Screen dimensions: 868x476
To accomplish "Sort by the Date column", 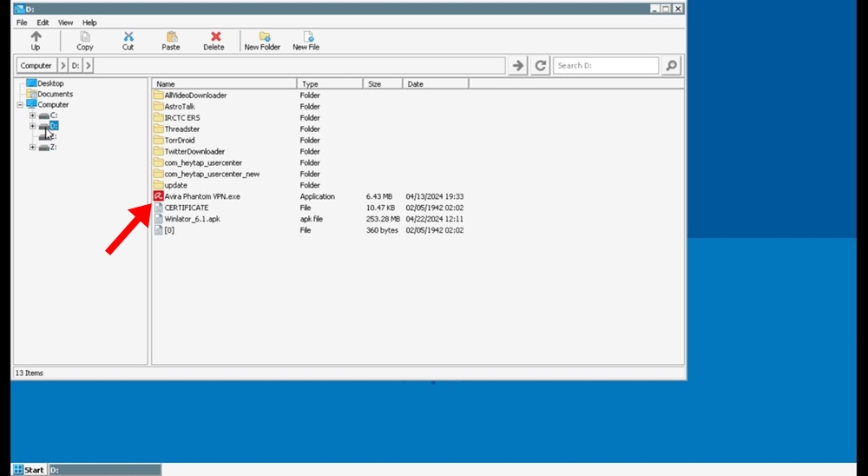I will coord(436,84).
